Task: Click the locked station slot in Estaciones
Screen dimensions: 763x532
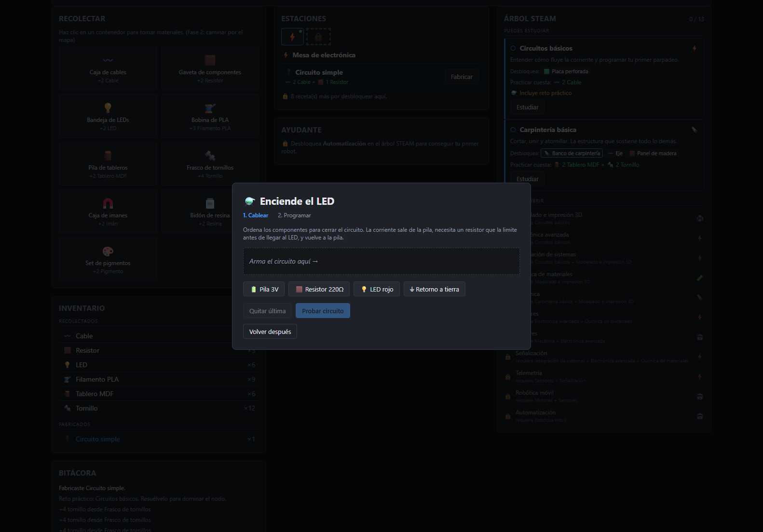Action: [x=318, y=37]
